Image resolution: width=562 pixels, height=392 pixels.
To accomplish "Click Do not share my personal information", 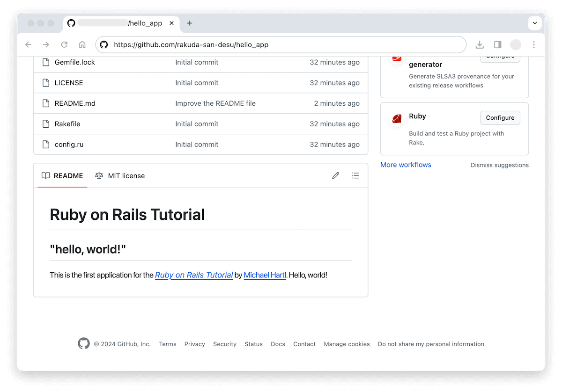I will (x=431, y=344).
